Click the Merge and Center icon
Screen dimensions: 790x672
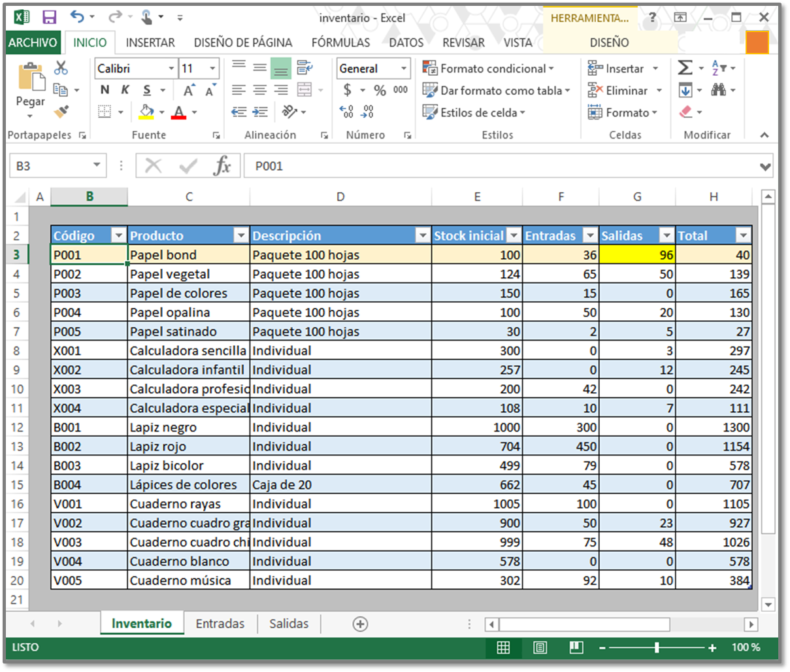click(x=304, y=90)
